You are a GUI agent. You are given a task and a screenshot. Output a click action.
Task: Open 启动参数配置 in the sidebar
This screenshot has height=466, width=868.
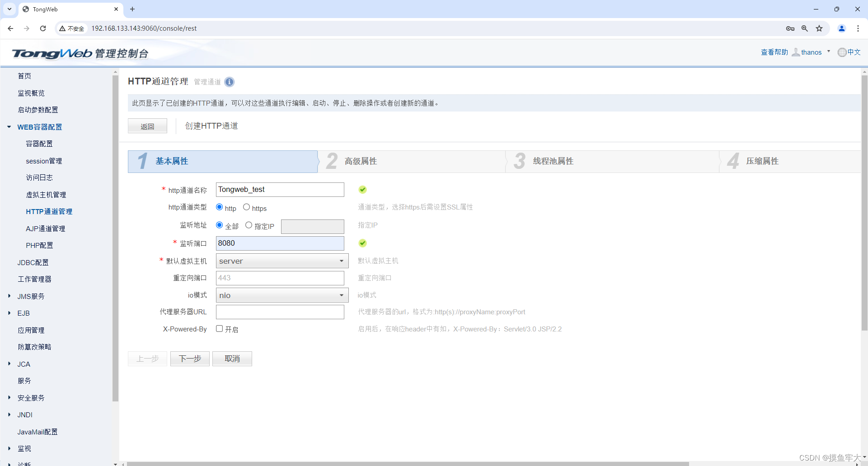tap(38, 110)
